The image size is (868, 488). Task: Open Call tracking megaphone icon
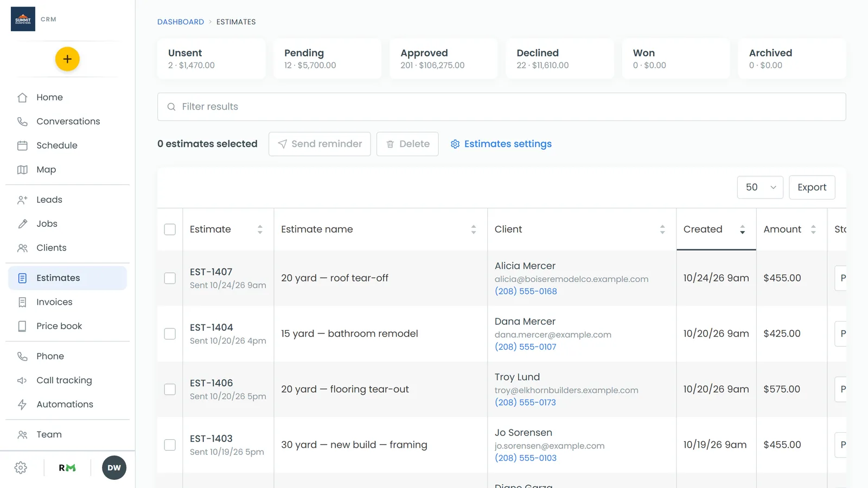22,381
